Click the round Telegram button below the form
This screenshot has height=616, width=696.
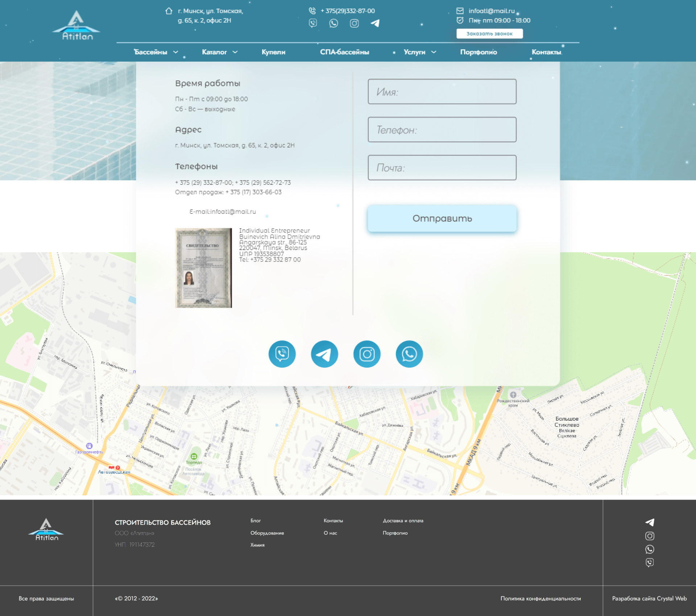[324, 354]
